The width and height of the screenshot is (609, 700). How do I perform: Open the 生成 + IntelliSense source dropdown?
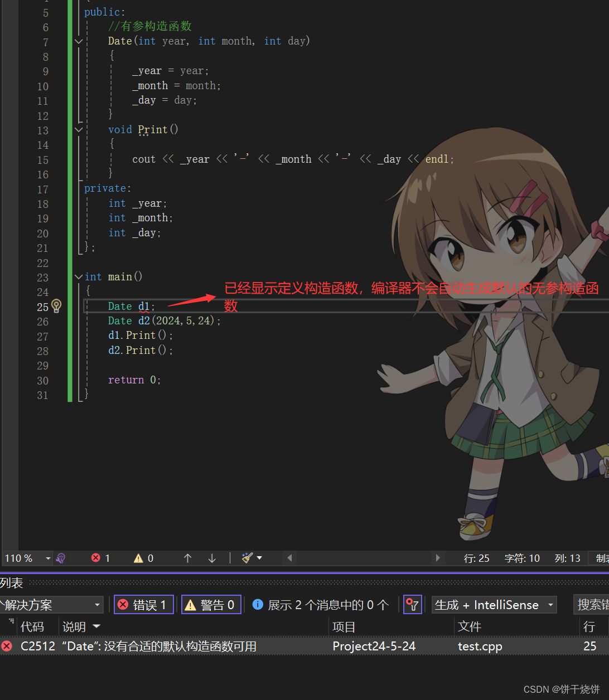[494, 605]
